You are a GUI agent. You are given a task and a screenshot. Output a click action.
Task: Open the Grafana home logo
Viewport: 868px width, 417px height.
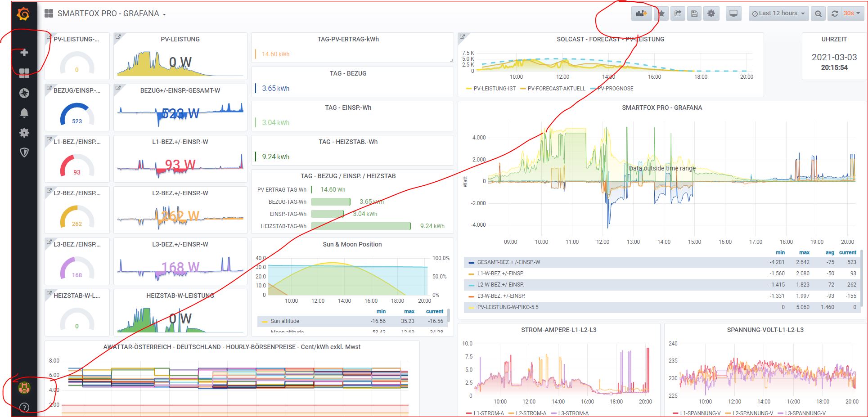tap(24, 14)
